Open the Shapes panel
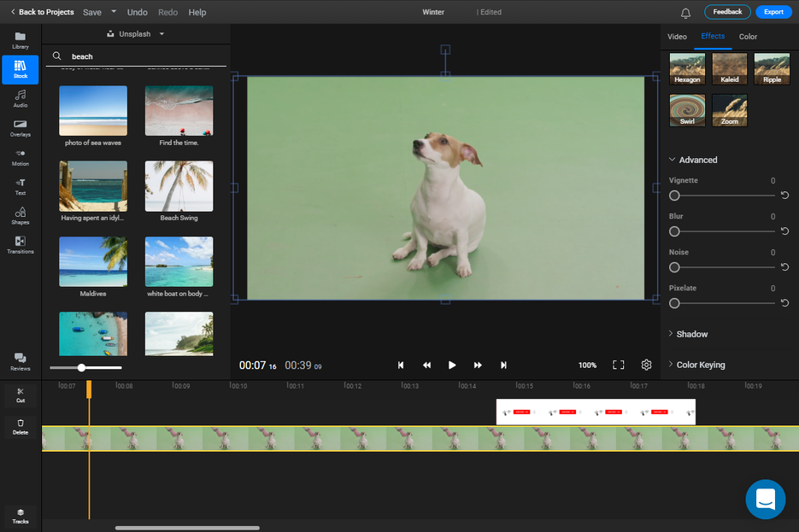The image size is (799, 532). click(20, 215)
